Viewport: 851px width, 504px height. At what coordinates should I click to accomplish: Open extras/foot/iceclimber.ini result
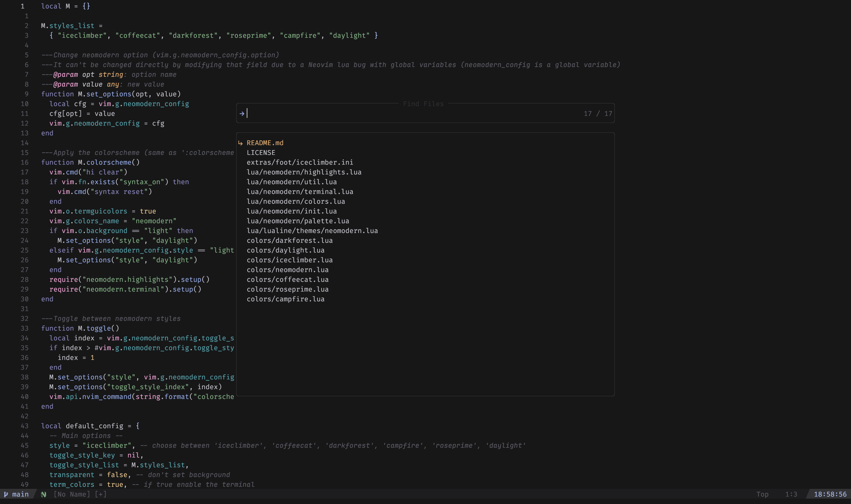point(300,162)
